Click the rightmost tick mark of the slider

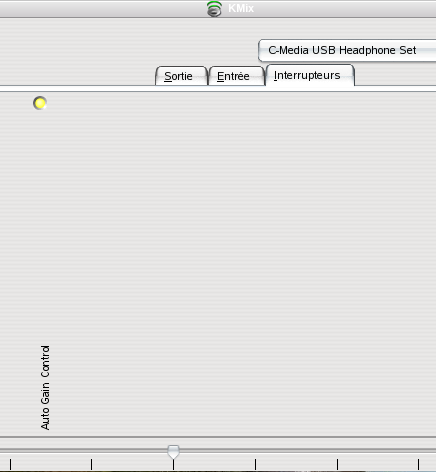point(418,464)
